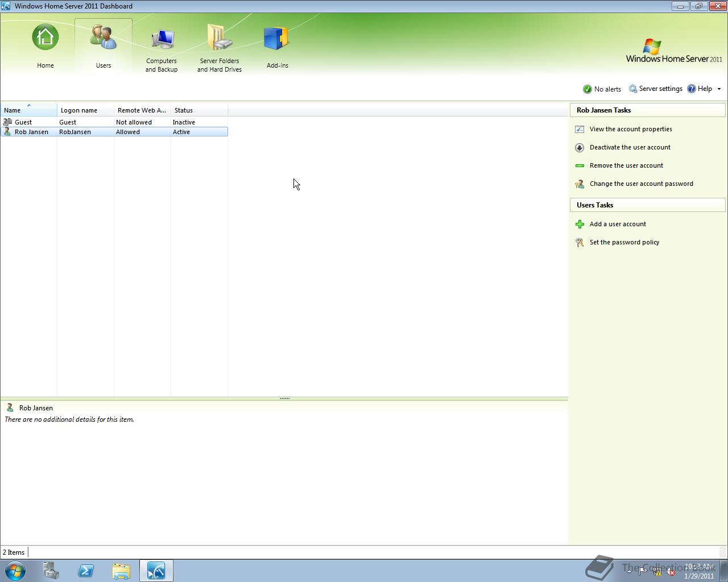
Task: Change the user account password
Action: pyautogui.click(x=642, y=184)
